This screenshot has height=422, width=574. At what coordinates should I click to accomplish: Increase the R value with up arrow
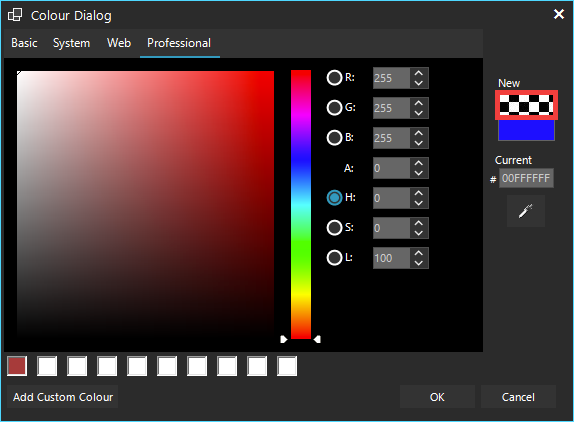pyautogui.click(x=419, y=73)
